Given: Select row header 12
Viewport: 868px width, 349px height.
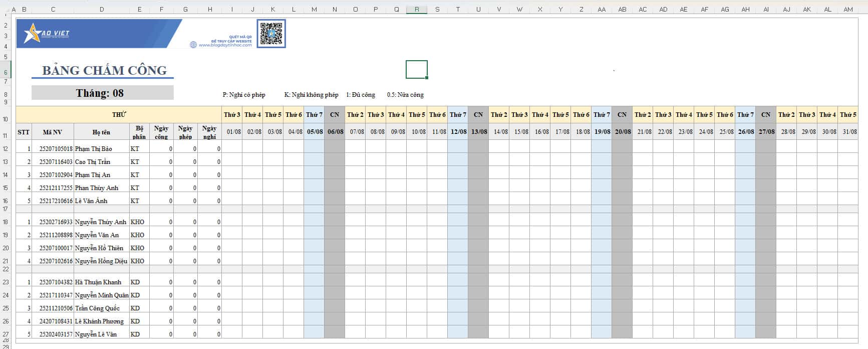Looking at the screenshot, I should 6,149.
